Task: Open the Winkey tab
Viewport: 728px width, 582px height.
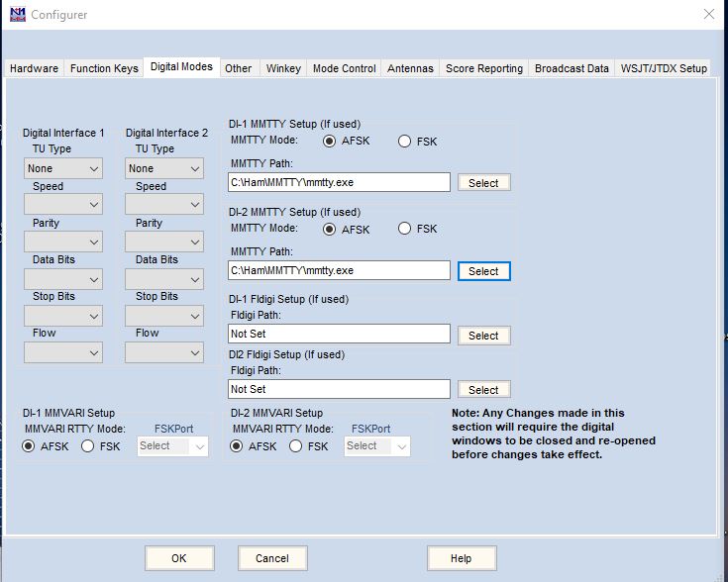Action: coord(283,68)
